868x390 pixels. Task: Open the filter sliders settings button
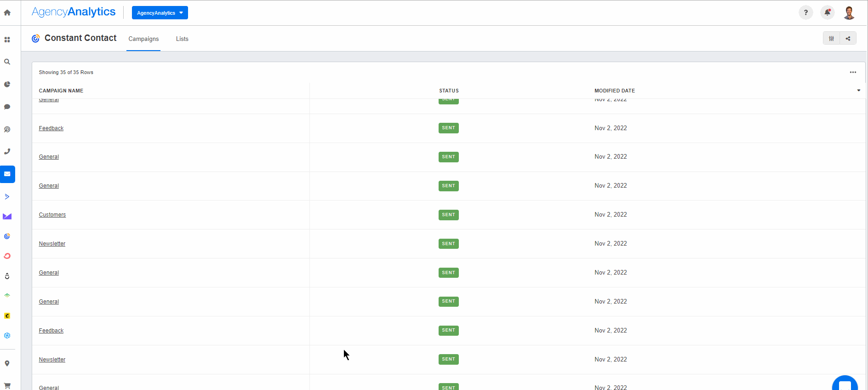pyautogui.click(x=831, y=39)
